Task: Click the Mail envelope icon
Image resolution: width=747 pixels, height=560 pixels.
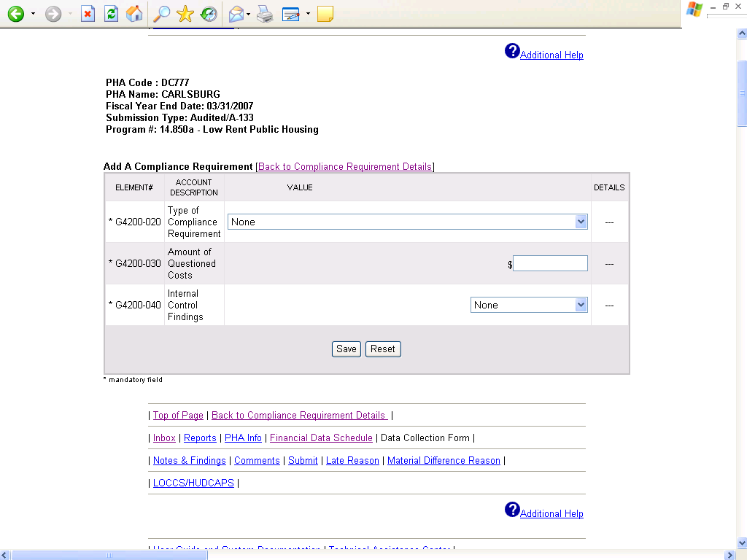Action: pyautogui.click(x=236, y=14)
